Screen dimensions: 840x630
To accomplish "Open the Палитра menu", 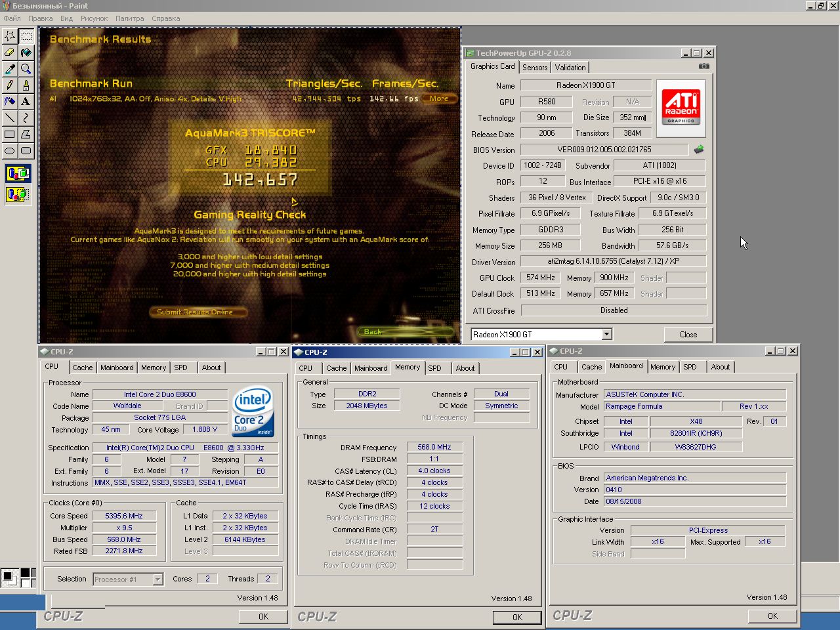I will pos(129,18).
